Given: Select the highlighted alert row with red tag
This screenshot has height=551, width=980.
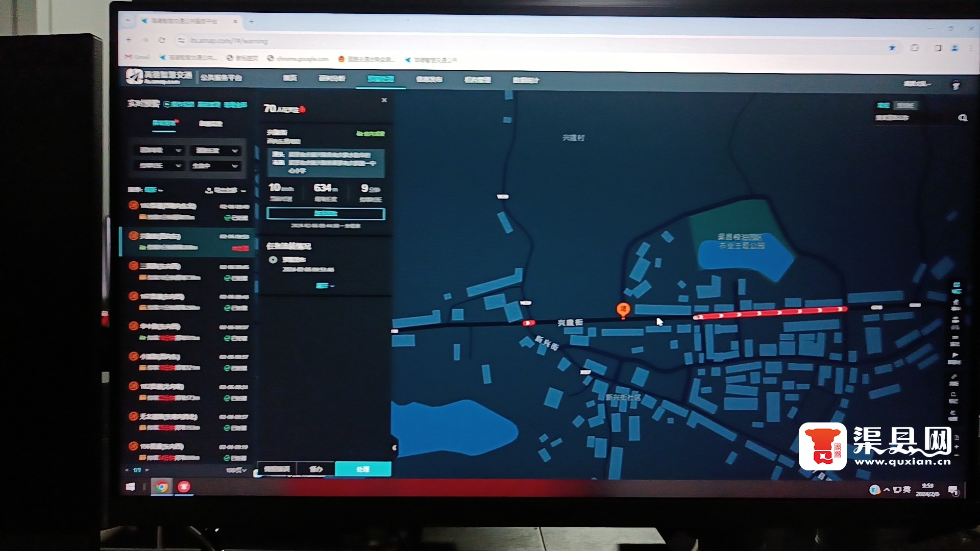Looking at the screenshot, I should click(188, 241).
